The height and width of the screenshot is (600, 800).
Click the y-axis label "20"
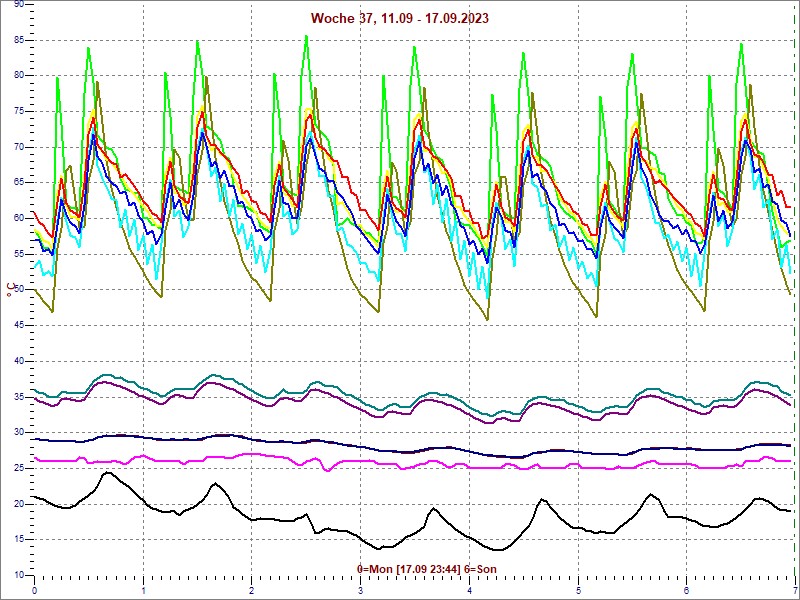click(19, 504)
